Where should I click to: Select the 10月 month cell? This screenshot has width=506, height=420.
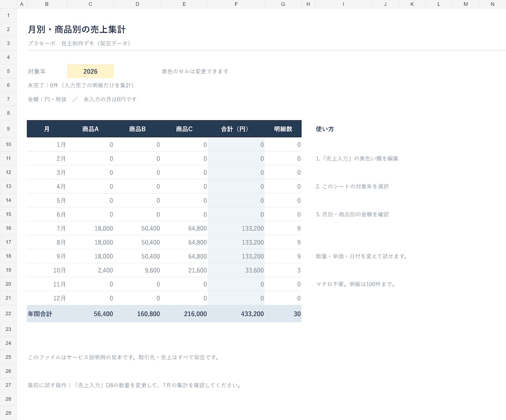pyautogui.click(x=47, y=270)
